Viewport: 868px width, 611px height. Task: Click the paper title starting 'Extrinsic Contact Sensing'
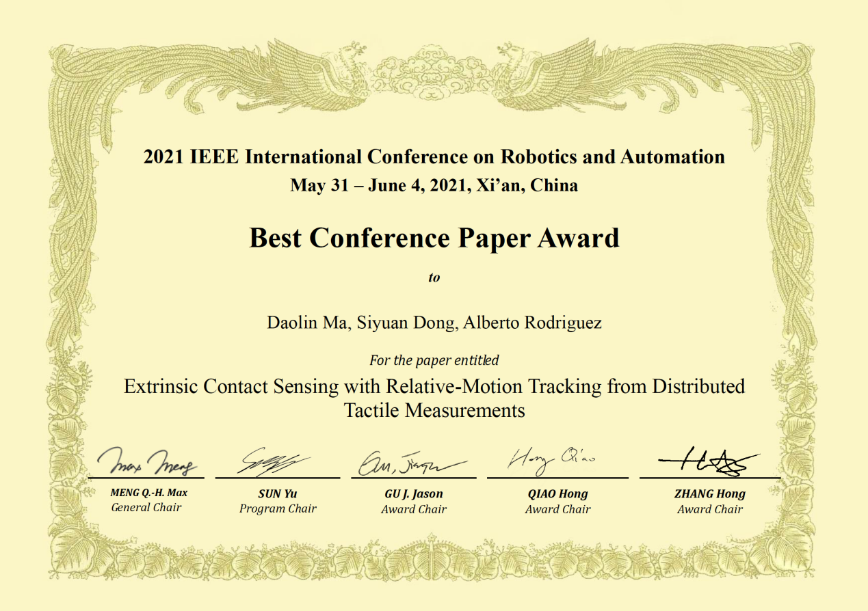click(x=434, y=386)
